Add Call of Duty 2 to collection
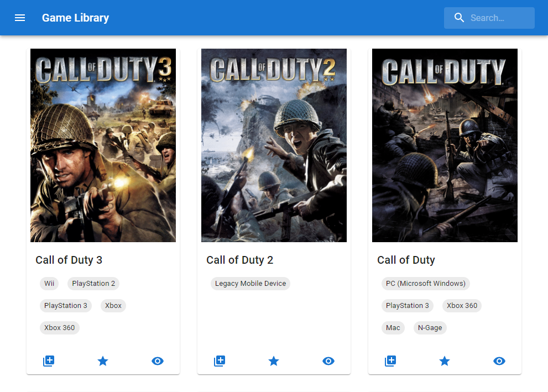Image resolution: width=548 pixels, height=392 pixels. [220, 361]
